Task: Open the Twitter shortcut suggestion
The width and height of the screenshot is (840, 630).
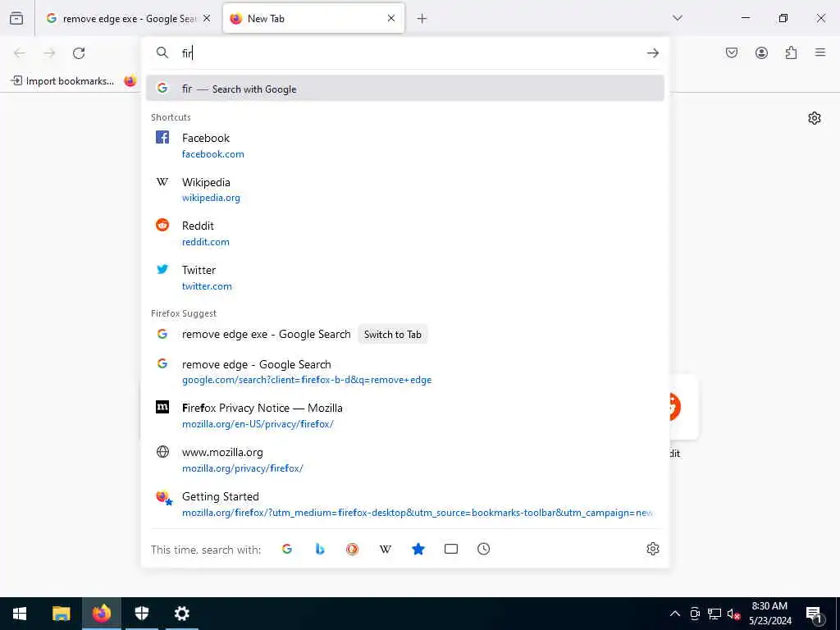Action: pos(405,277)
